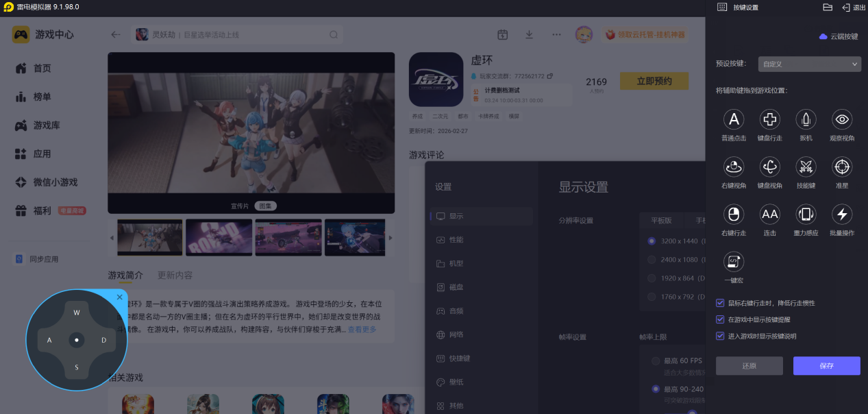Image resolution: width=868 pixels, height=414 pixels.
Task: Click 查看更多 (see more) link
Action: pos(362,330)
